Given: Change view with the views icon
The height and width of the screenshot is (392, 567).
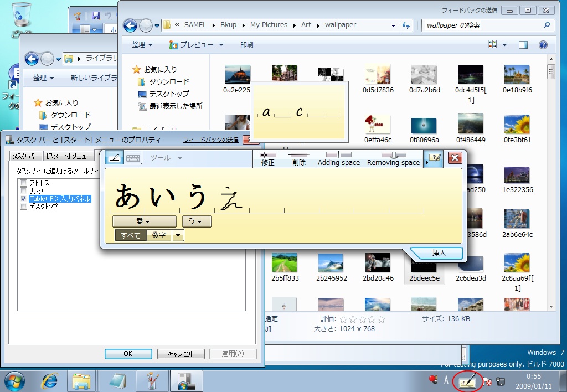Looking at the screenshot, I should pyautogui.click(x=492, y=44).
